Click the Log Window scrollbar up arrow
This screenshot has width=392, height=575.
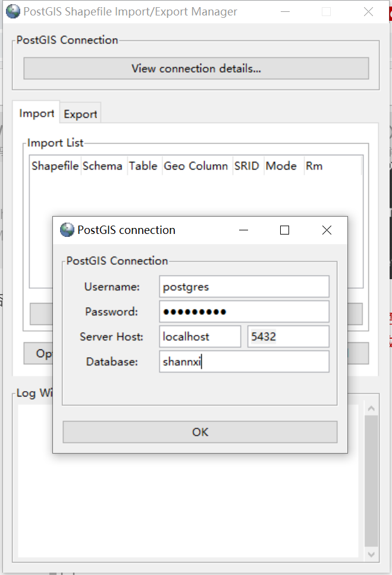371,408
